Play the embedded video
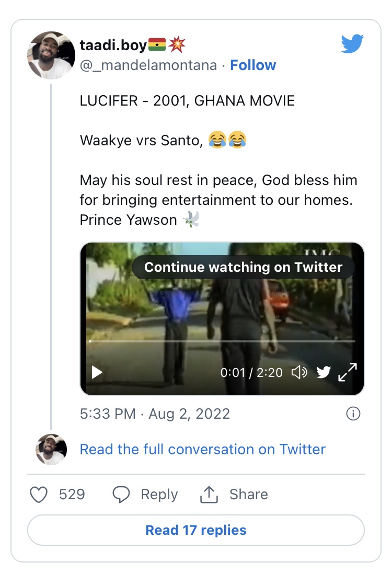 [x=97, y=372]
